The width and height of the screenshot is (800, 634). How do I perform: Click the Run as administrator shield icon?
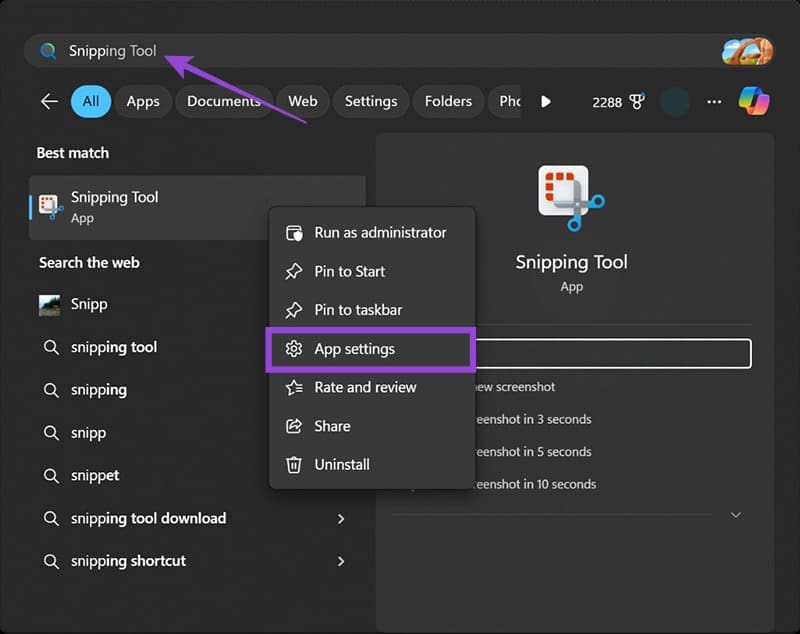[294, 233]
